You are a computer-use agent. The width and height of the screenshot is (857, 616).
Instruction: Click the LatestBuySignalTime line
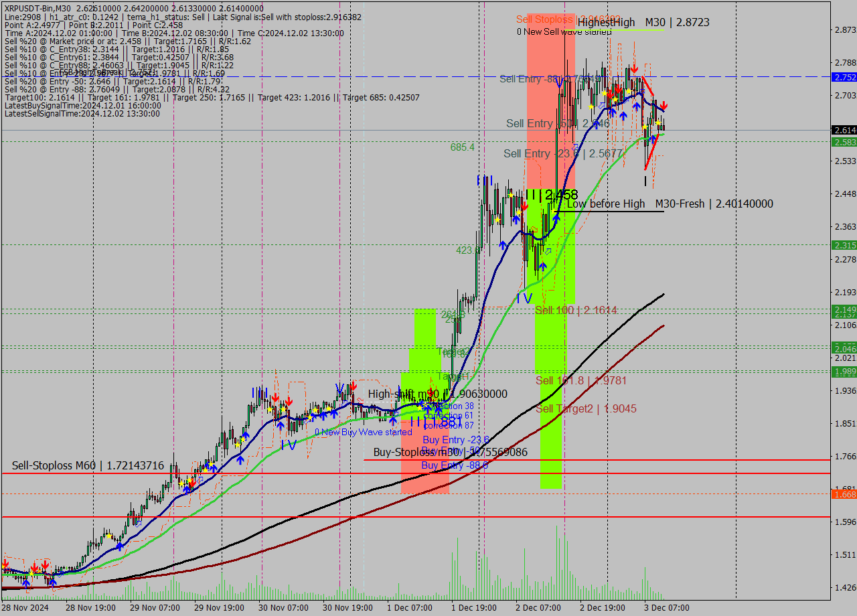(x=83, y=106)
